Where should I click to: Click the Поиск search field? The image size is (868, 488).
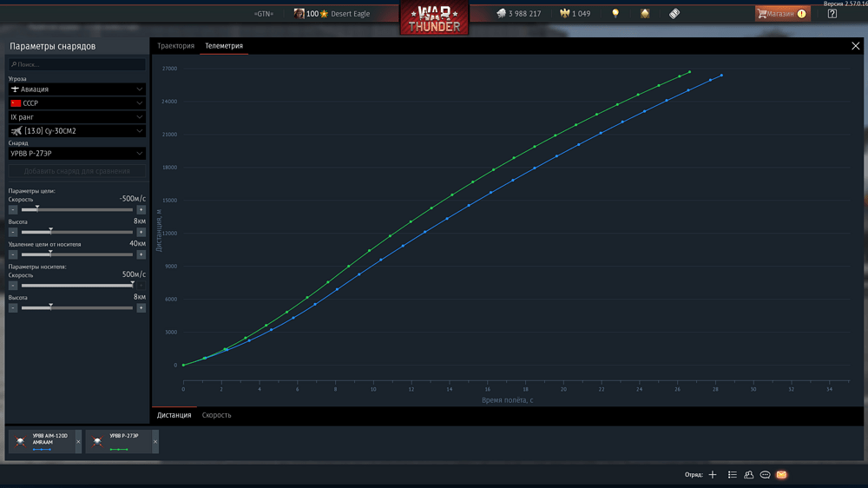[x=77, y=64]
